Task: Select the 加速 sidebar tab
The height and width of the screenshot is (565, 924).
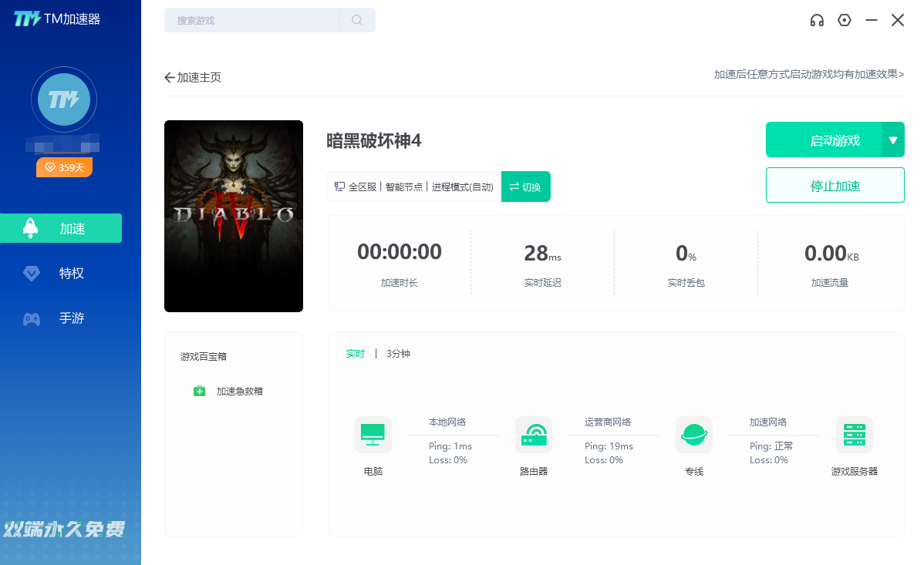Action: pyautogui.click(x=61, y=228)
